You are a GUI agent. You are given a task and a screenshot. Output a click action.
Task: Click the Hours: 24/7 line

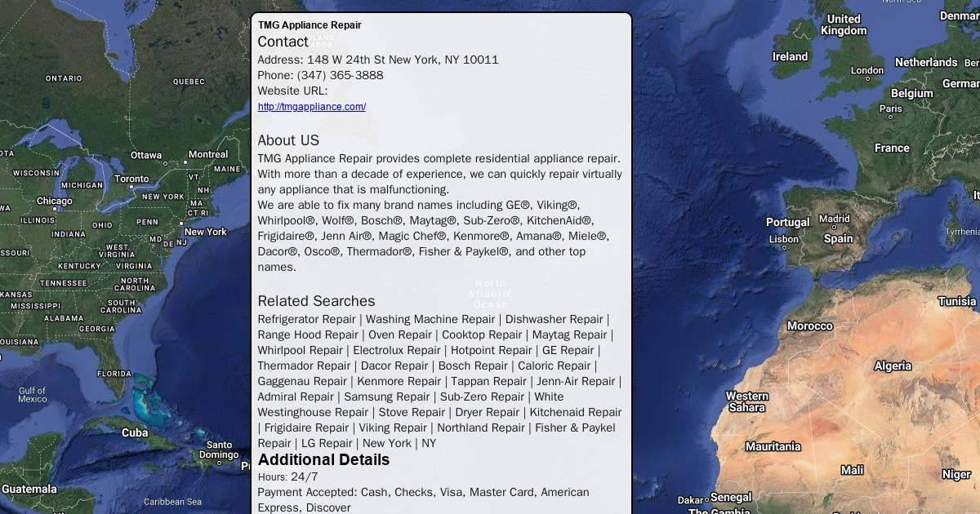287,476
